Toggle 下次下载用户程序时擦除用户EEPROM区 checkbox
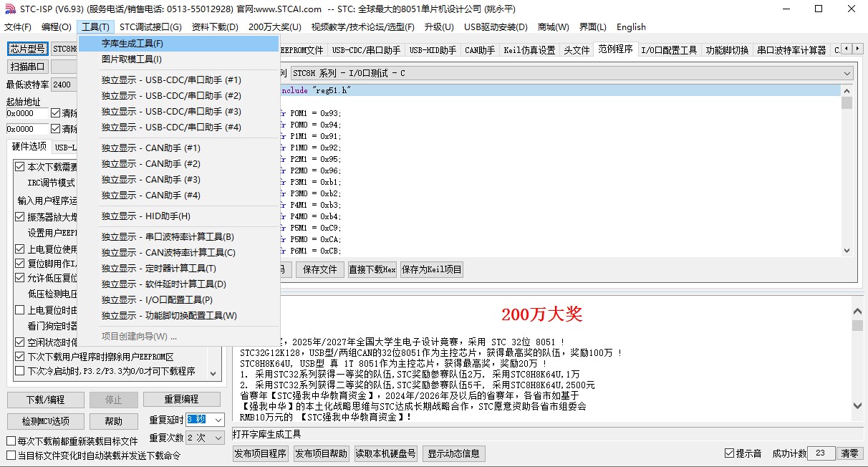This screenshot has width=868, height=467. (x=20, y=357)
